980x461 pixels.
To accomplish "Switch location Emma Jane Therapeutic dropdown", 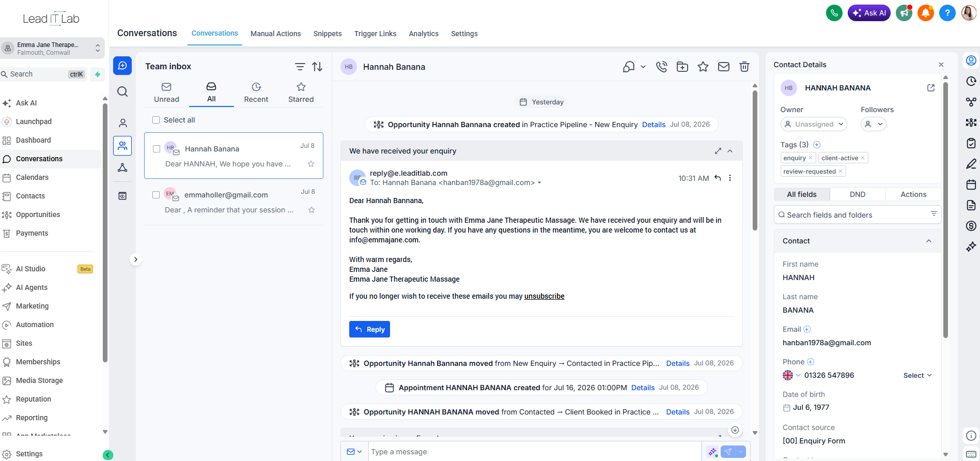I will click(x=52, y=48).
